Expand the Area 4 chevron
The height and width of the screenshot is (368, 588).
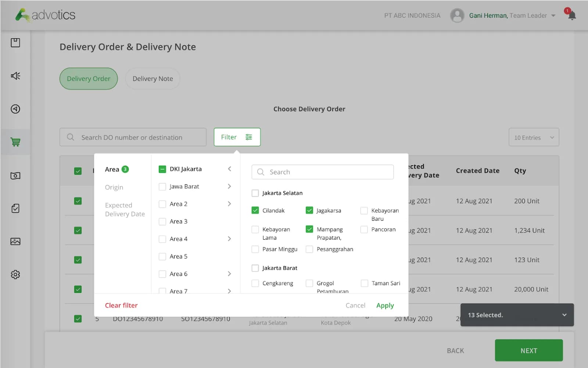(x=229, y=239)
